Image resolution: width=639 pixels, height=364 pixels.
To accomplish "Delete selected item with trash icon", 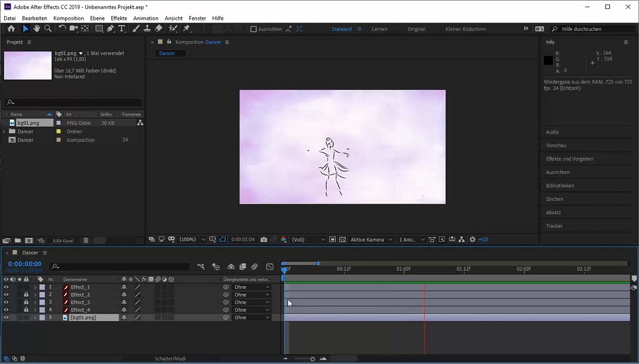I will tap(86, 240).
